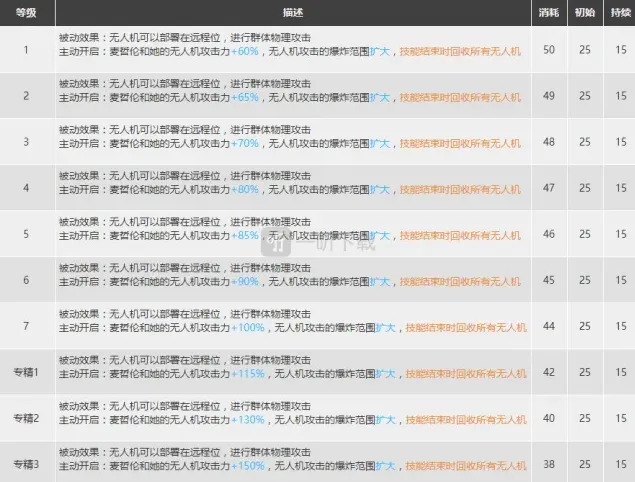The height and width of the screenshot is (482, 635).
Task: Click the cost value 42
Action: (549, 372)
